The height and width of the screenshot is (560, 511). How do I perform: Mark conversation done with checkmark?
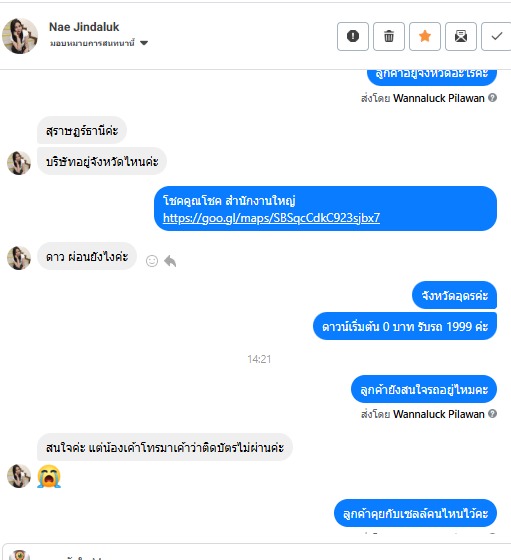tap(496, 36)
